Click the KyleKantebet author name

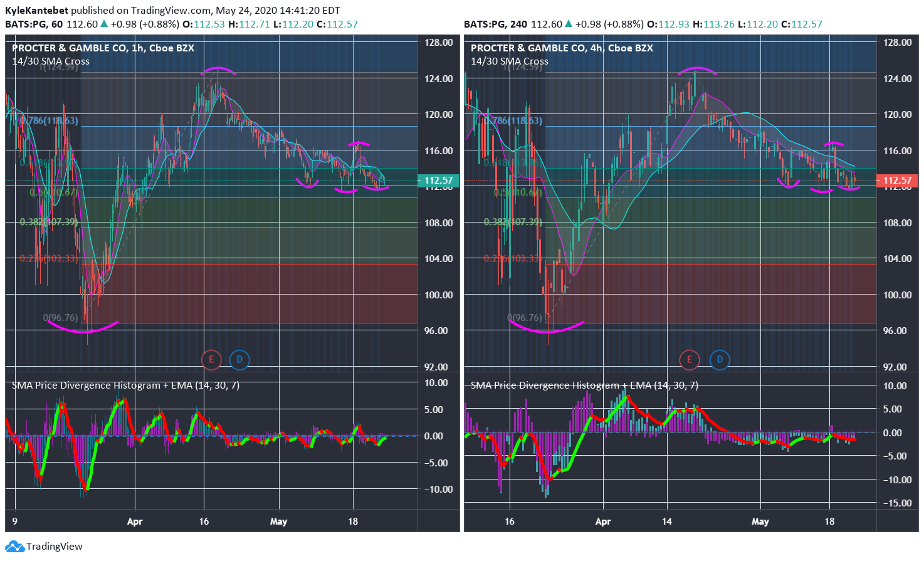36,11
